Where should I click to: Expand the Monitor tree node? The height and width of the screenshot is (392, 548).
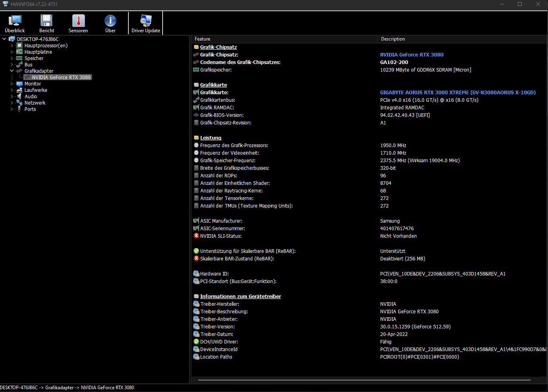12,84
